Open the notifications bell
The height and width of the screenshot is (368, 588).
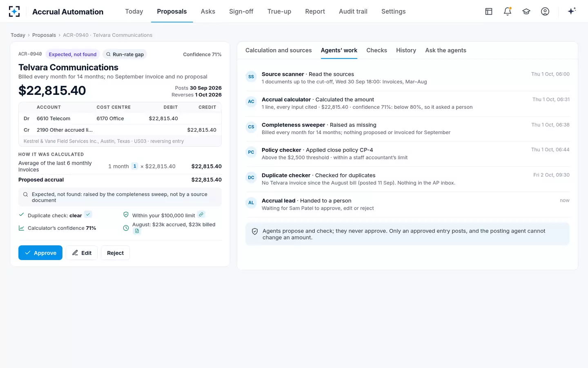pyautogui.click(x=508, y=11)
